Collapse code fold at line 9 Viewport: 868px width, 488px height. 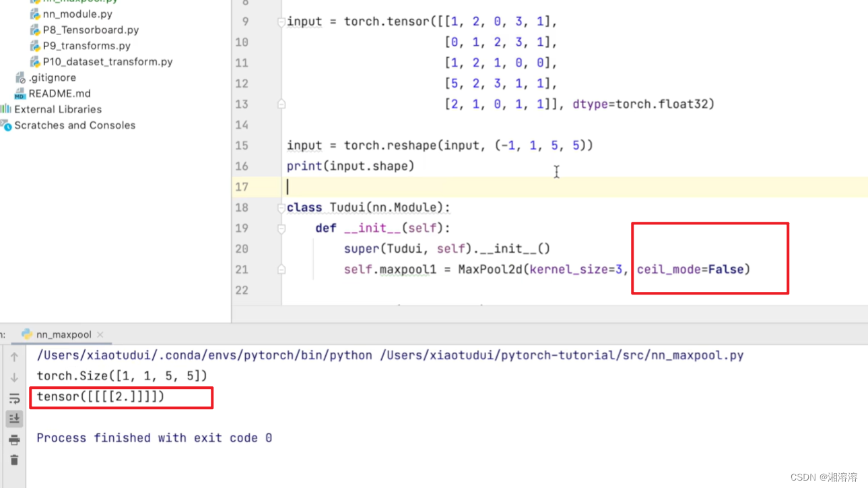coord(281,22)
